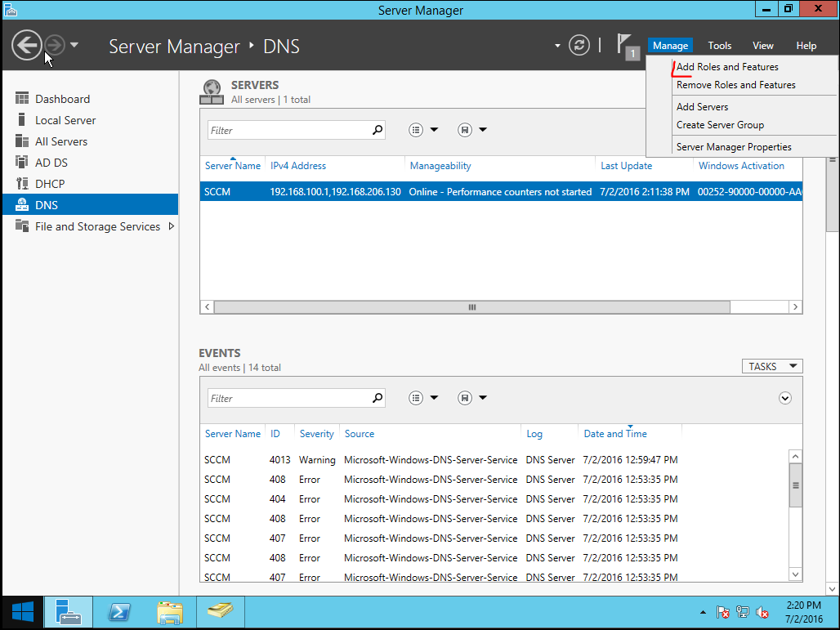Choose Add Roles and Features

pos(727,67)
